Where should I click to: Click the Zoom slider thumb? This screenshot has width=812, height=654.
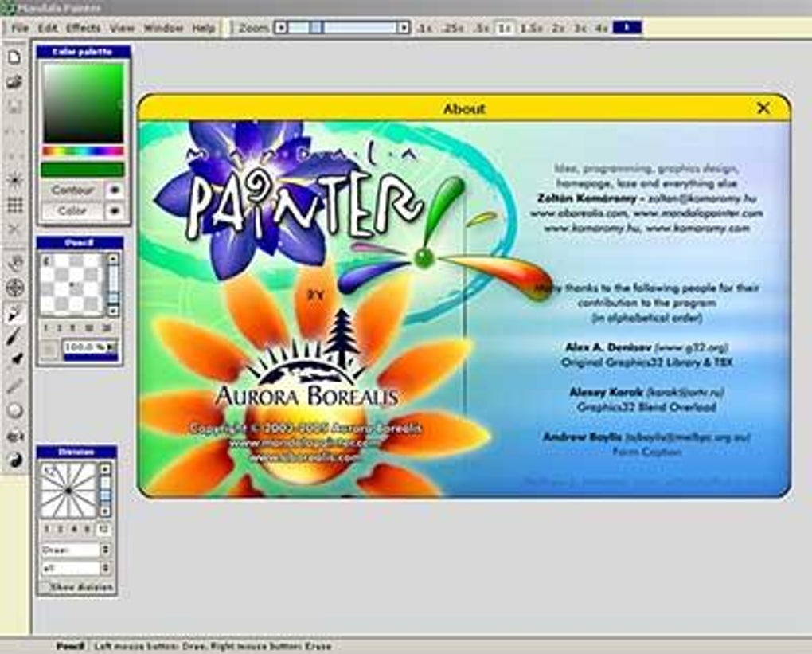coord(316,27)
